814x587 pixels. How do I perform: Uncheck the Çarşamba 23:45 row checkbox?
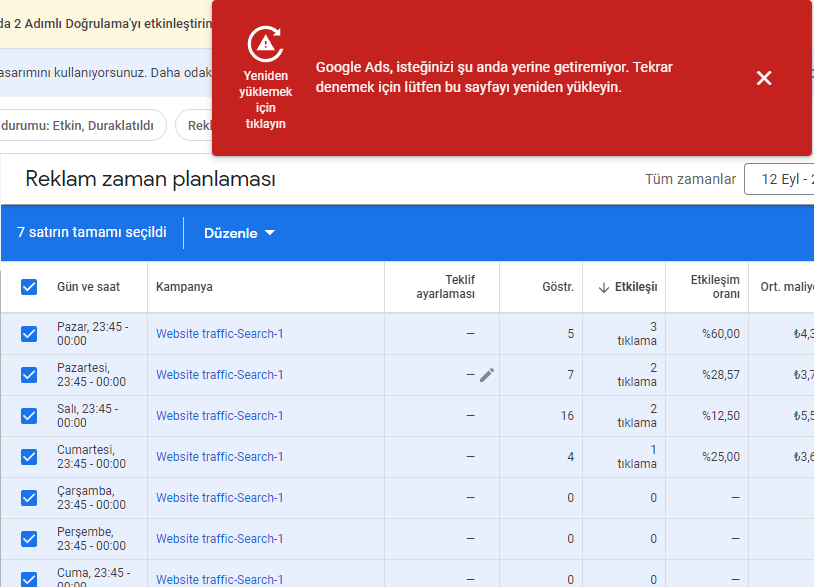pyautogui.click(x=29, y=498)
